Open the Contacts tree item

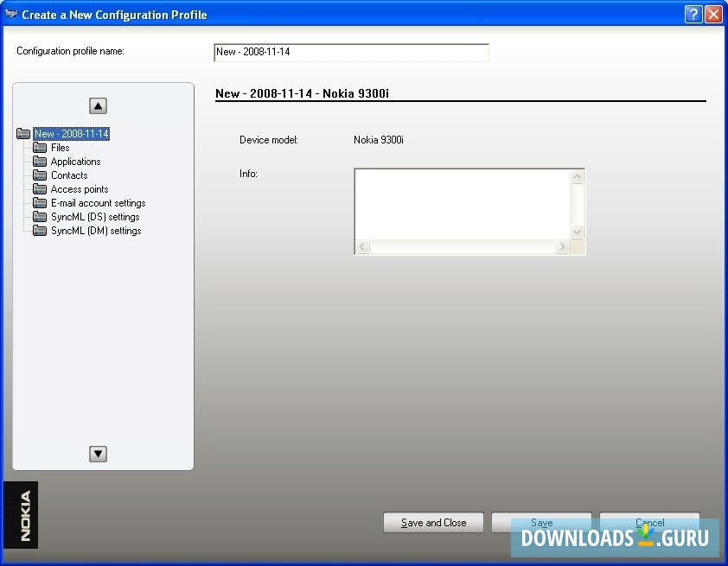pos(69,175)
